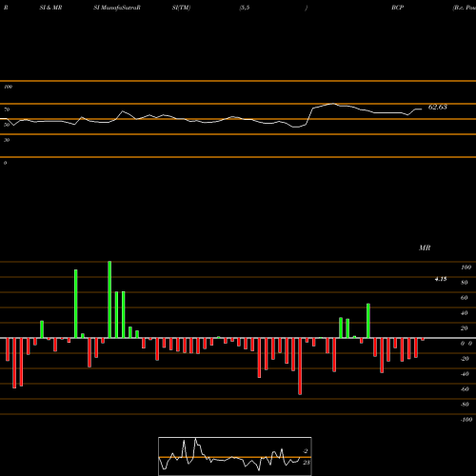476x476 pixels.
Task: Click the MR value 4.15
Action: point(441,279)
